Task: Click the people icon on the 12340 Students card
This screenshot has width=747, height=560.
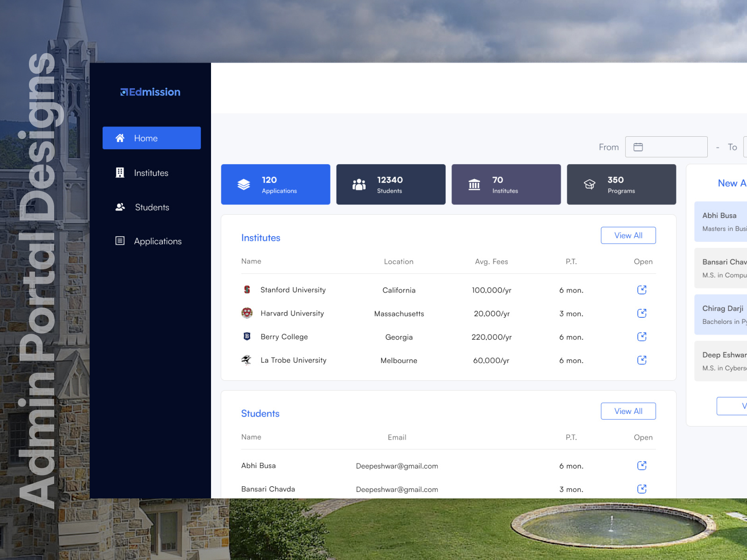Action: (359, 184)
